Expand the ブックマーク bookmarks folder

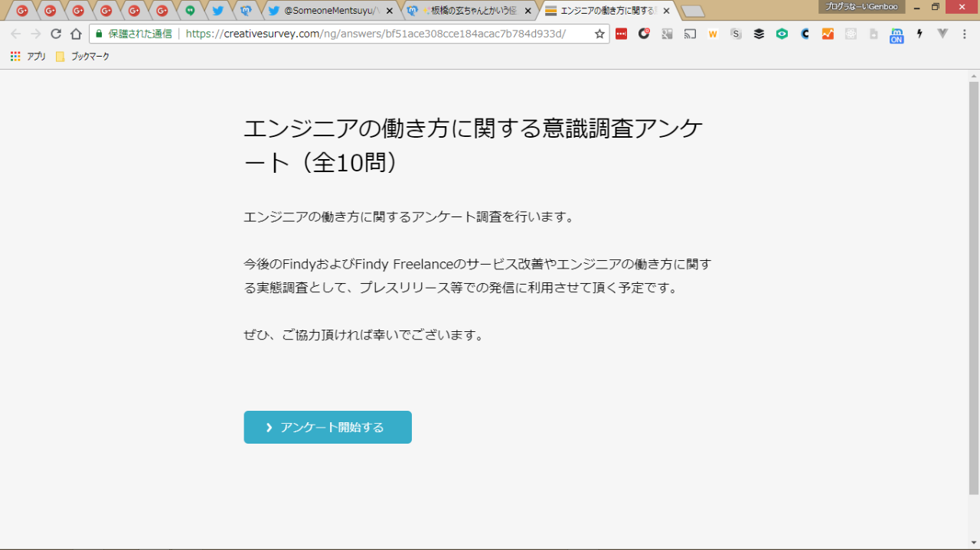click(x=83, y=56)
